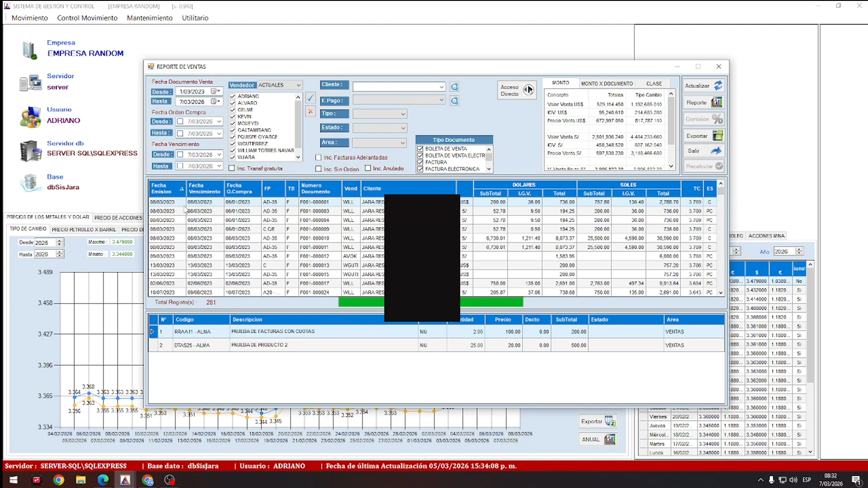The height and width of the screenshot is (488, 868).
Task: Open the OBS recorder icon in taskbar
Action: tap(170, 480)
